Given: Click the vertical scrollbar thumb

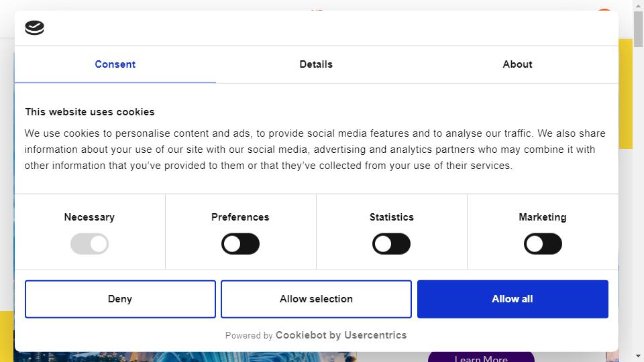Looking at the screenshot, I should coord(638,29).
